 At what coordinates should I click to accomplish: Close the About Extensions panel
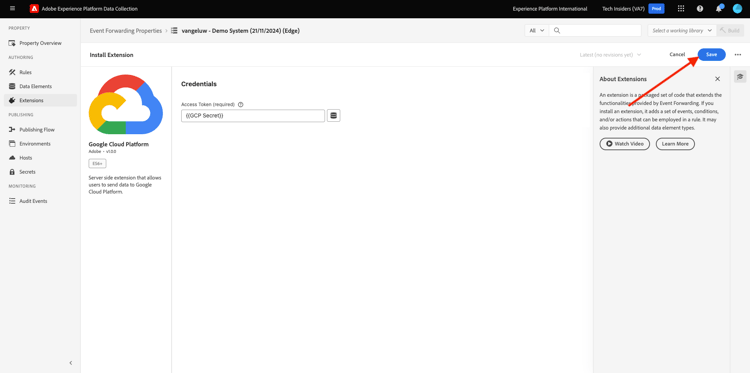click(x=717, y=79)
